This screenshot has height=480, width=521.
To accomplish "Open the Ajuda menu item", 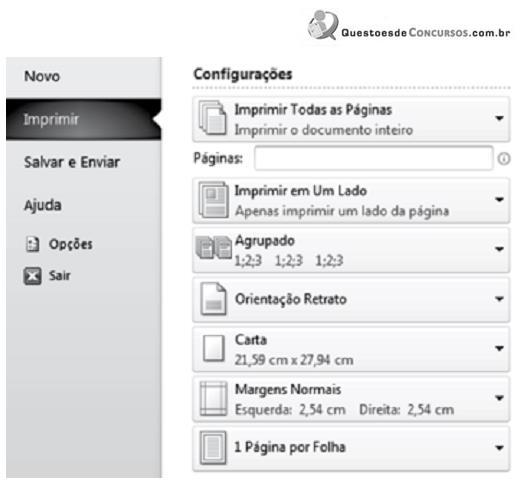I will point(42,205).
